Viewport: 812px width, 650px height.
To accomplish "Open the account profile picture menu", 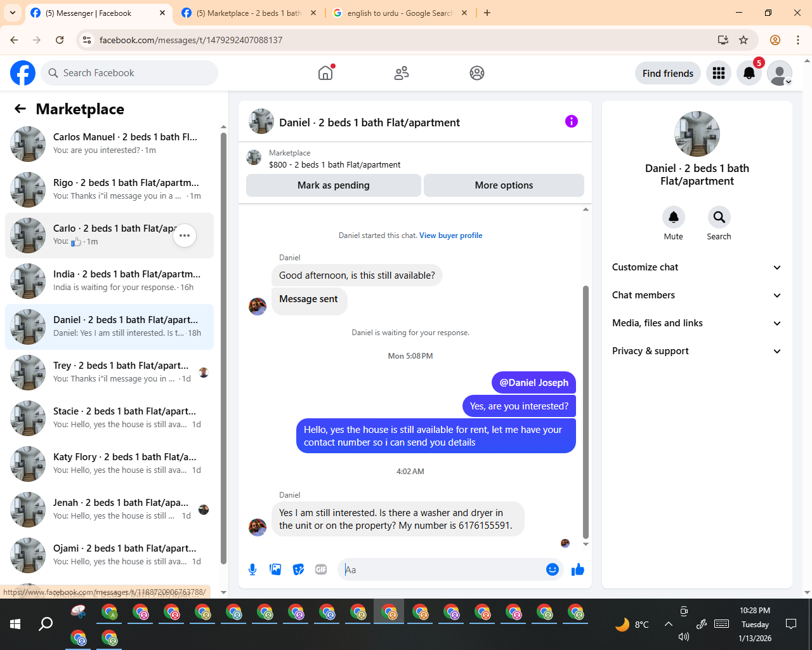I will [x=780, y=73].
